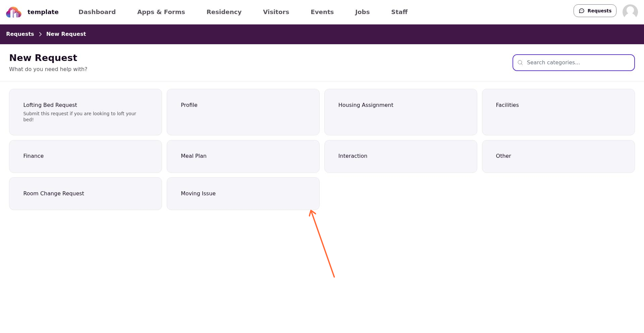
Task: Click the Requests breadcrumb link
Action: (x=20, y=34)
